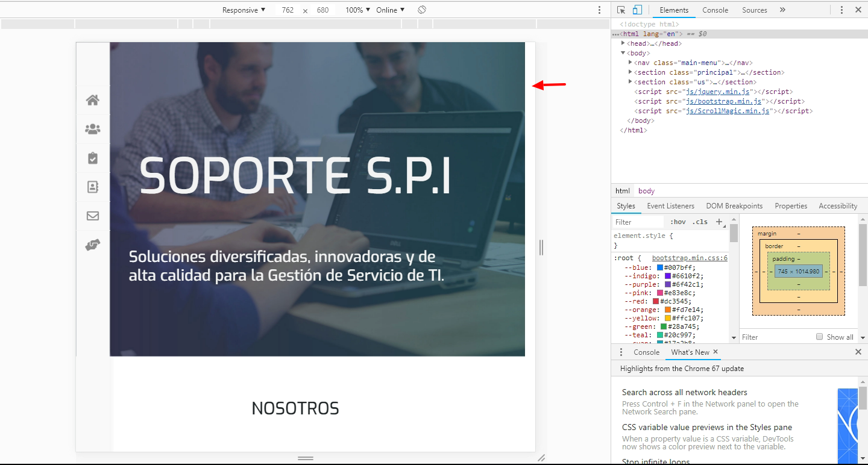
Task: Switch to the Elements tab
Action: pyautogui.click(x=674, y=10)
